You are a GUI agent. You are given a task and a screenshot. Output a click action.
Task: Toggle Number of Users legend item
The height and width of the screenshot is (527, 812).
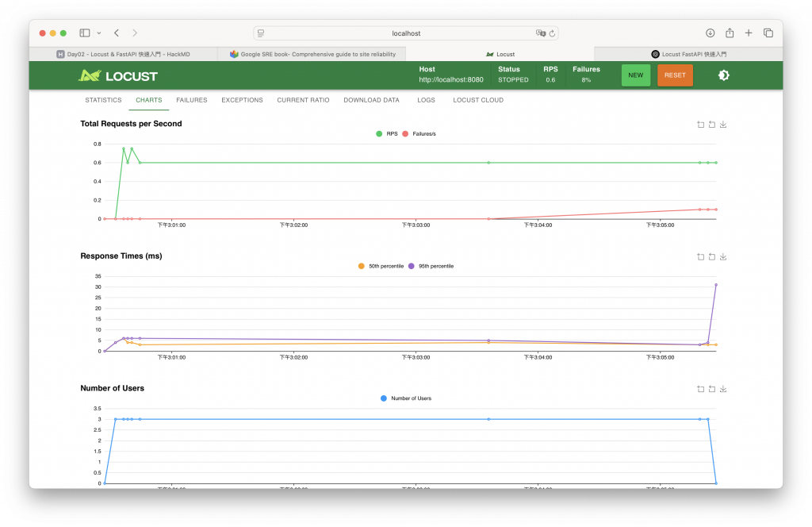click(406, 398)
